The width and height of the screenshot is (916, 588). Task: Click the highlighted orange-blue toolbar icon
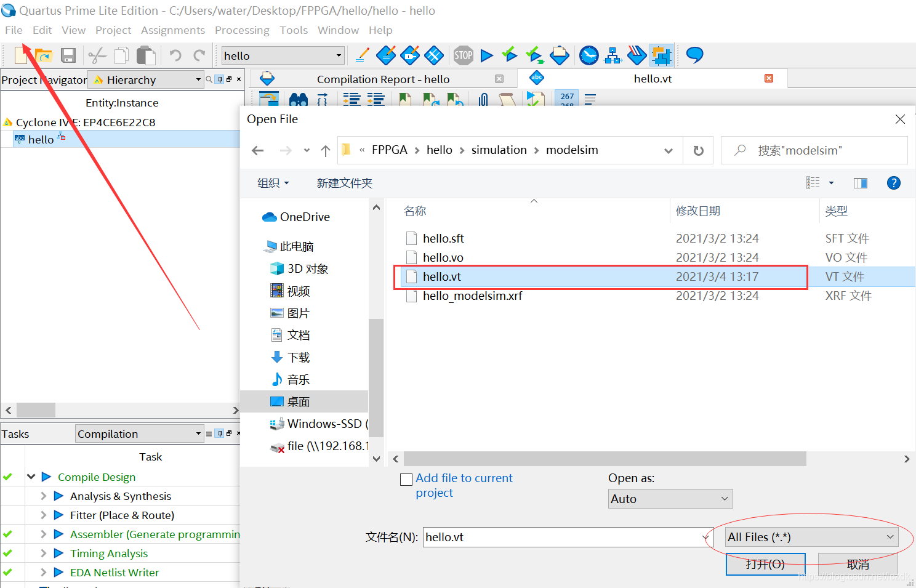tap(661, 55)
